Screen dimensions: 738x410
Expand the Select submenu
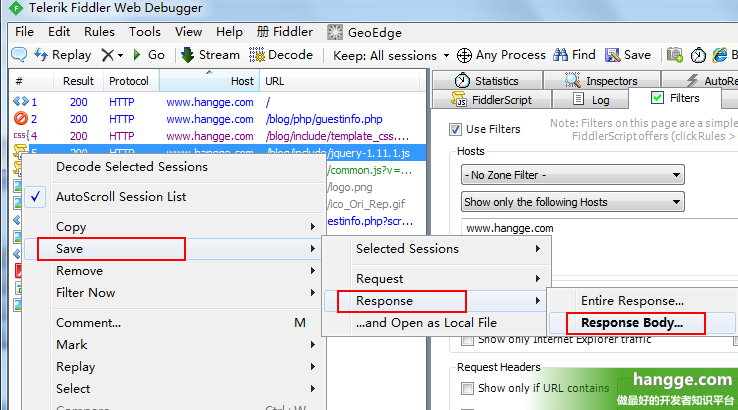pyautogui.click(x=174, y=389)
